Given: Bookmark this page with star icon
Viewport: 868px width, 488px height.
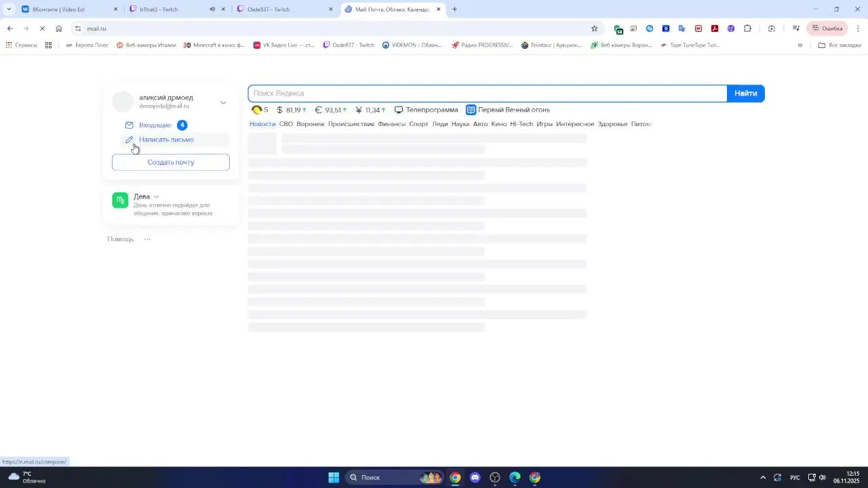Looking at the screenshot, I should pyautogui.click(x=595, y=28).
